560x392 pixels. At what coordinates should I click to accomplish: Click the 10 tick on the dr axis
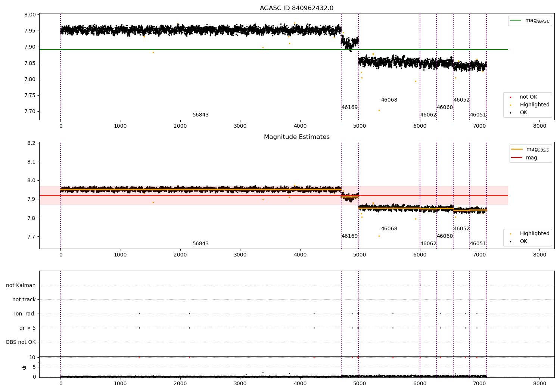tap(32, 358)
